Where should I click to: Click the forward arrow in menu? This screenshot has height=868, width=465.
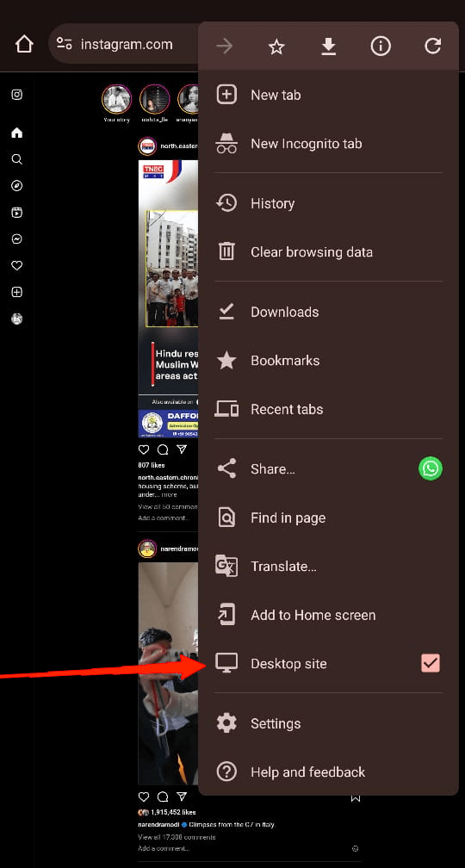pyautogui.click(x=224, y=47)
